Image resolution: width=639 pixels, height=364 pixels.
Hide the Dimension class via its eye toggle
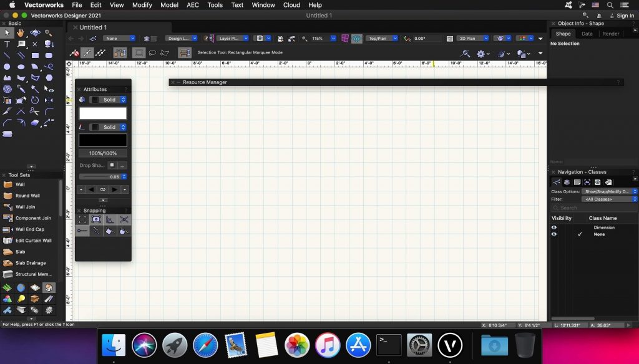tap(555, 227)
